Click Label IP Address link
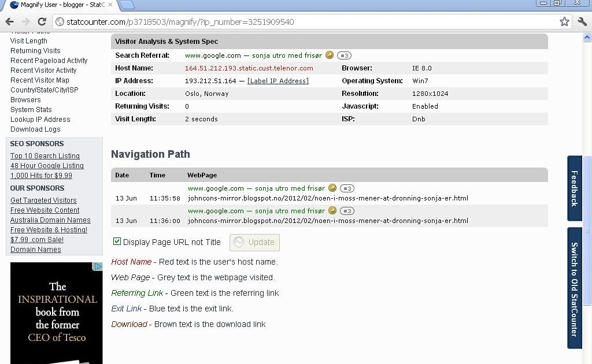Screen dimensions: 592x364 [x=278, y=81]
